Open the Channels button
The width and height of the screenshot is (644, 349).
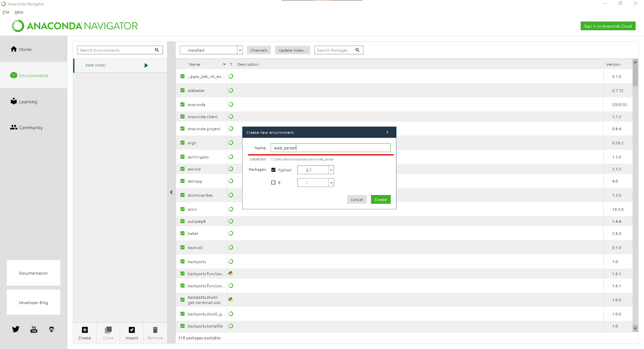coord(259,50)
